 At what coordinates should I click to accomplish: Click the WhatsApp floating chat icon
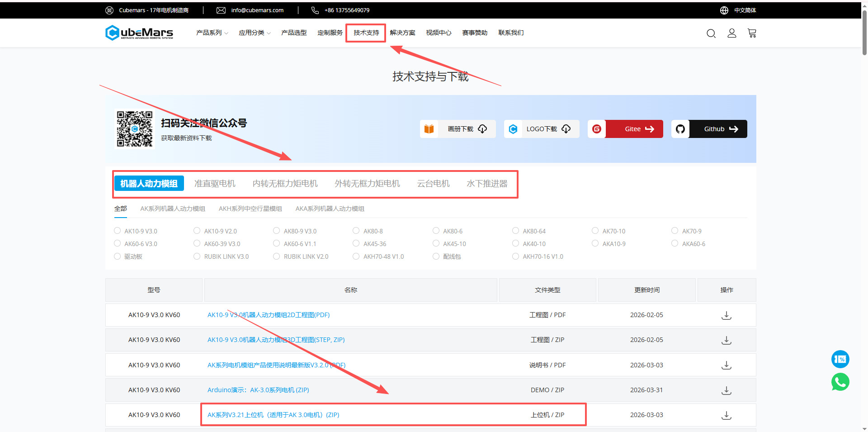[x=840, y=382]
